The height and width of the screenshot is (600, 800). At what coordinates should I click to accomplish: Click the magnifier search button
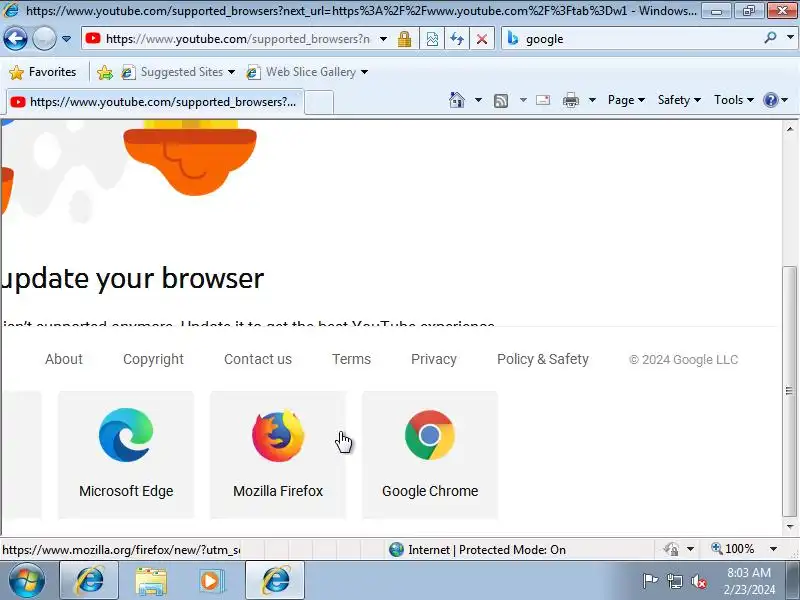point(770,38)
